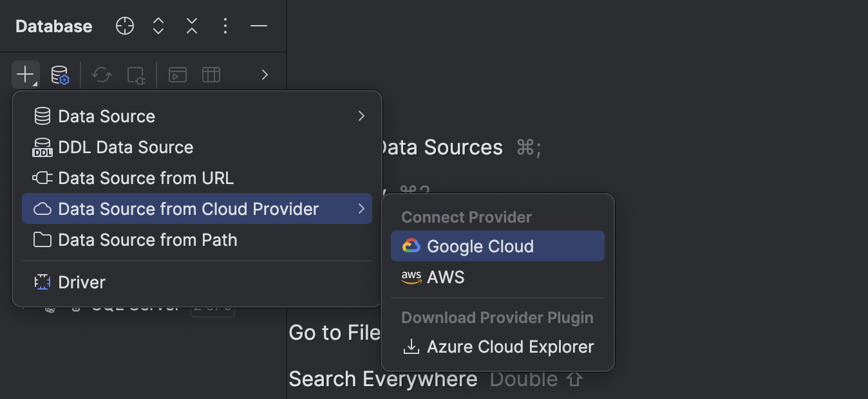Click the Edit Data table icon
Image resolution: width=868 pixels, height=399 pixels.
point(211,75)
